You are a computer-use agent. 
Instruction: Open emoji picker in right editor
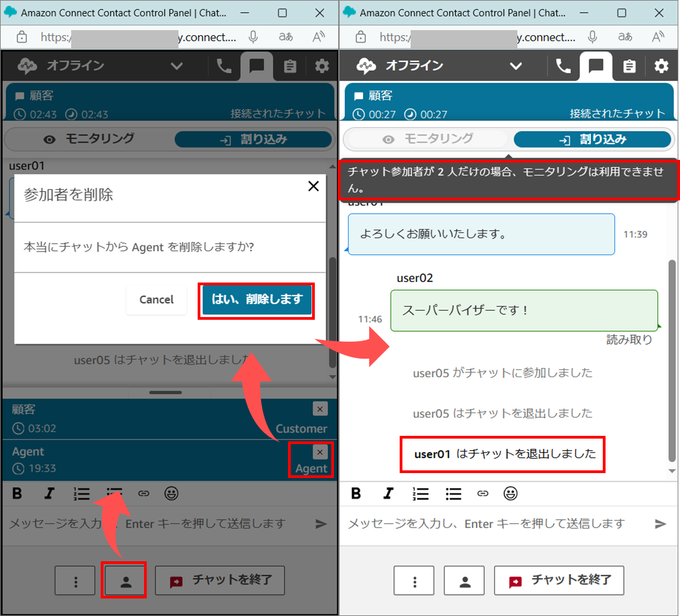point(510,494)
